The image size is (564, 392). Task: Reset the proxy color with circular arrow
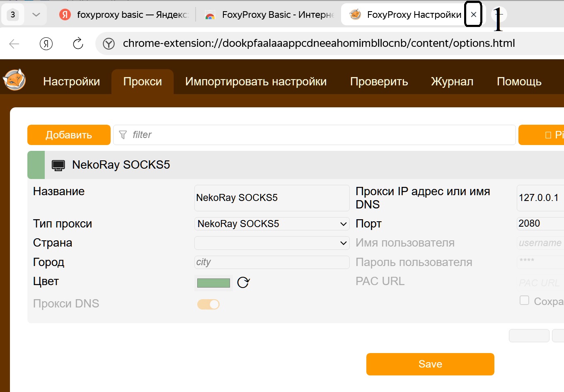(243, 283)
